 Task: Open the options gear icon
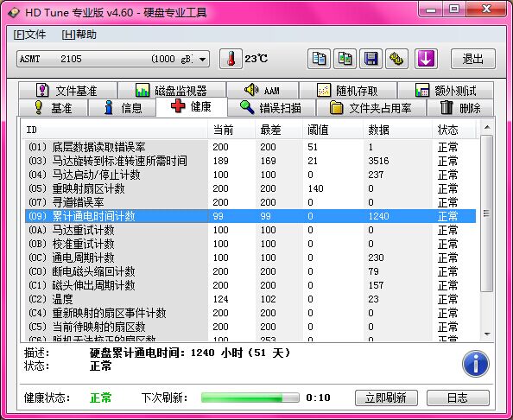pyautogui.click(x=396, y=59)
